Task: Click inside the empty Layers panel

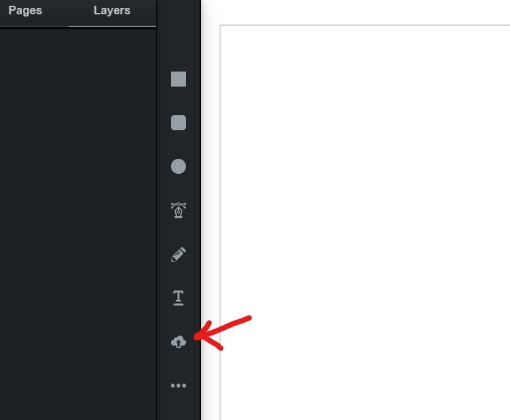Action: (x=78, y=225)
